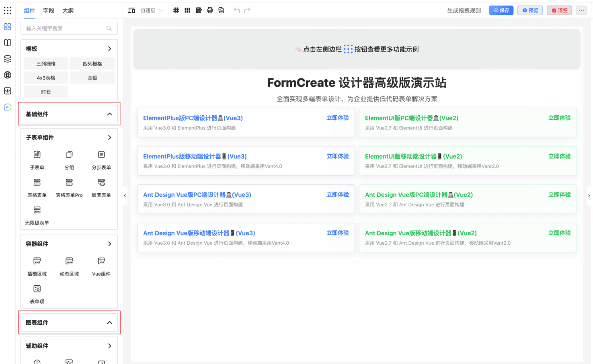Insert the 金额 template
Viewport: 593px width, 364px height.
pyautogui.click(x=92, y=78)
